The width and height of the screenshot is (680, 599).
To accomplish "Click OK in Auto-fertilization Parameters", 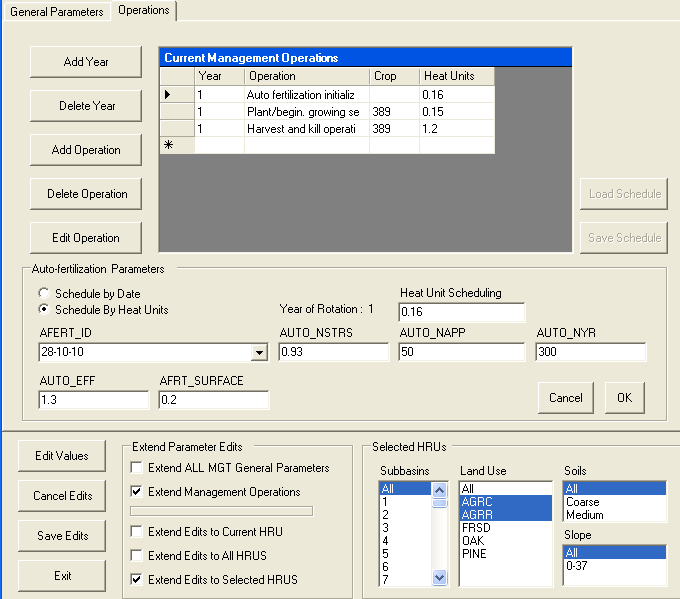I will click(x=624, y=397).
